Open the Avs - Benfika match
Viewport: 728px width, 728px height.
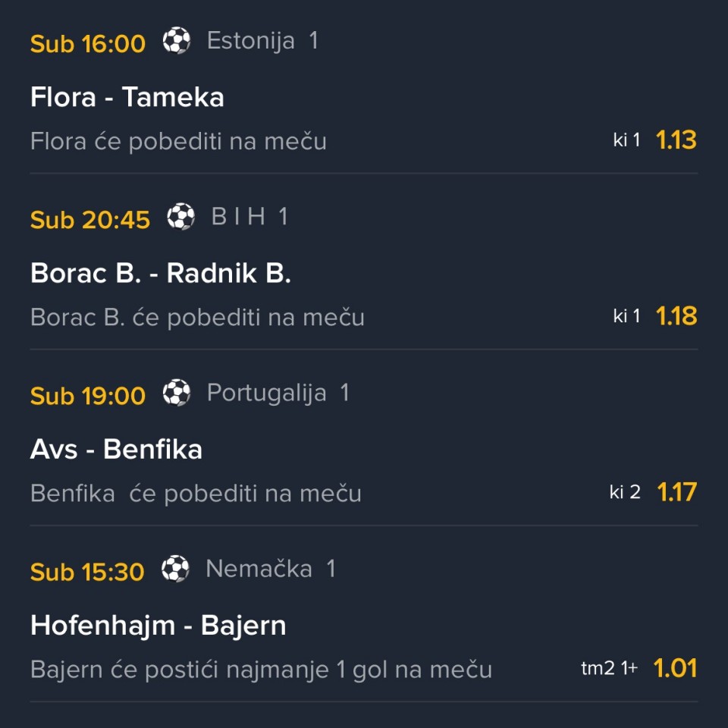click(116, 450)
